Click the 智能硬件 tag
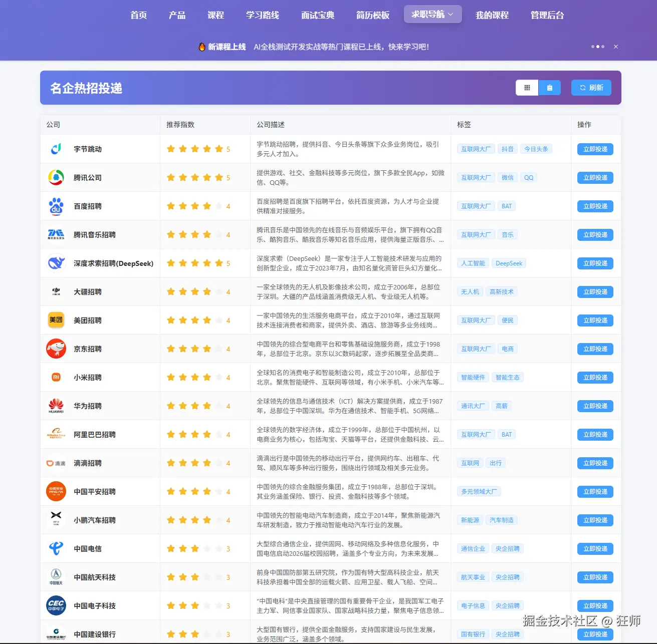The width and height of the screenshot is (657, 644). click(473, 378)
